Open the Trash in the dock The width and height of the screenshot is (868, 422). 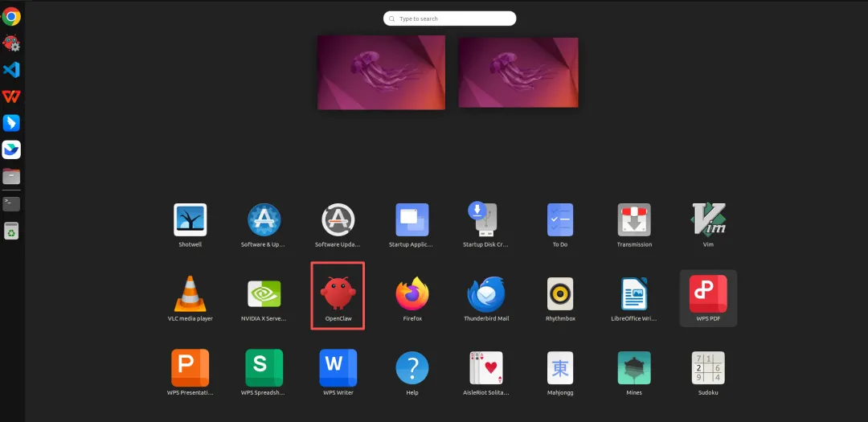tap(11, 231)
